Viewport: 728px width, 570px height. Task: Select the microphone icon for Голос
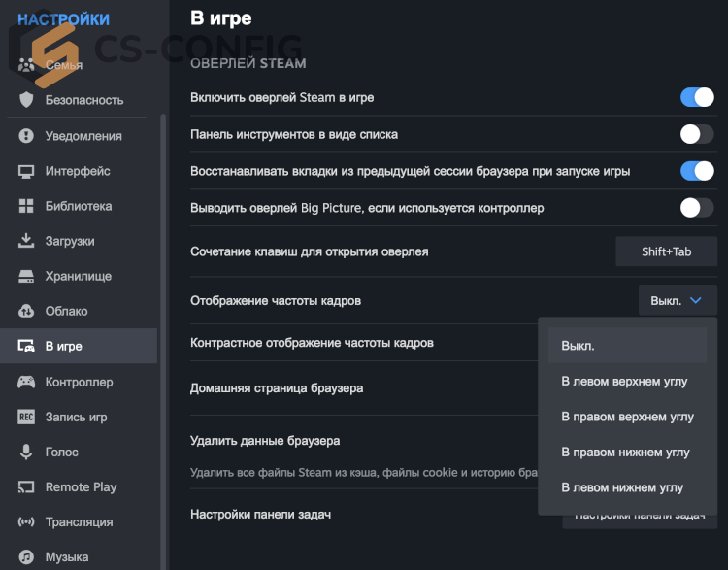point(26,452)
